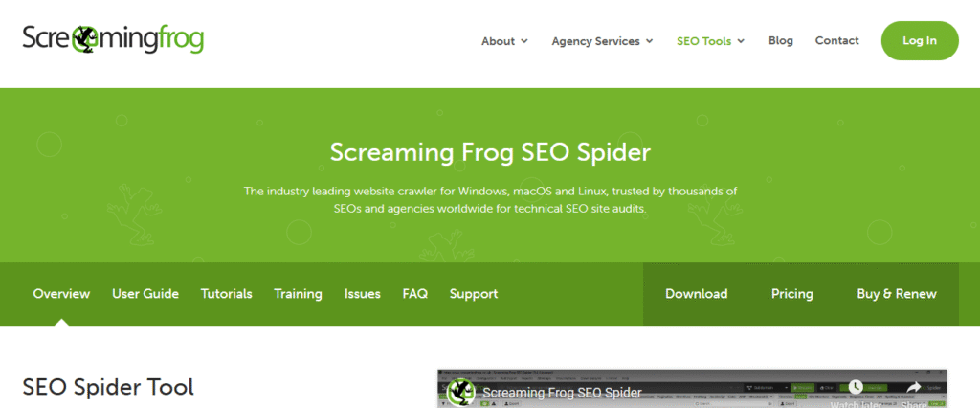Open the User Guide tab
Screen dimensions: 980x408
pos(145,293)
